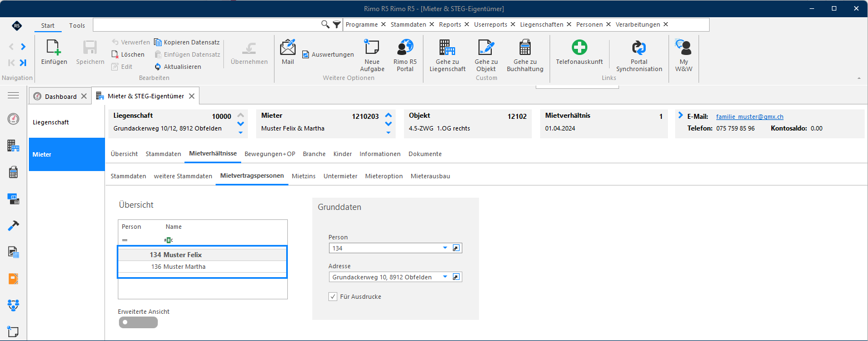Click the ribbon search field
Viewport: 868px width, 341px height.
207,24
